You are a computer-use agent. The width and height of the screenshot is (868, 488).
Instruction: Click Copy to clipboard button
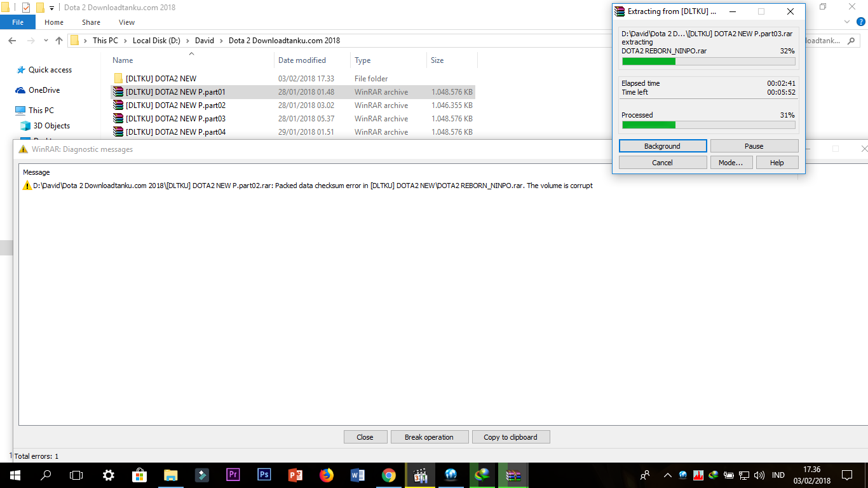coord(511,437)
